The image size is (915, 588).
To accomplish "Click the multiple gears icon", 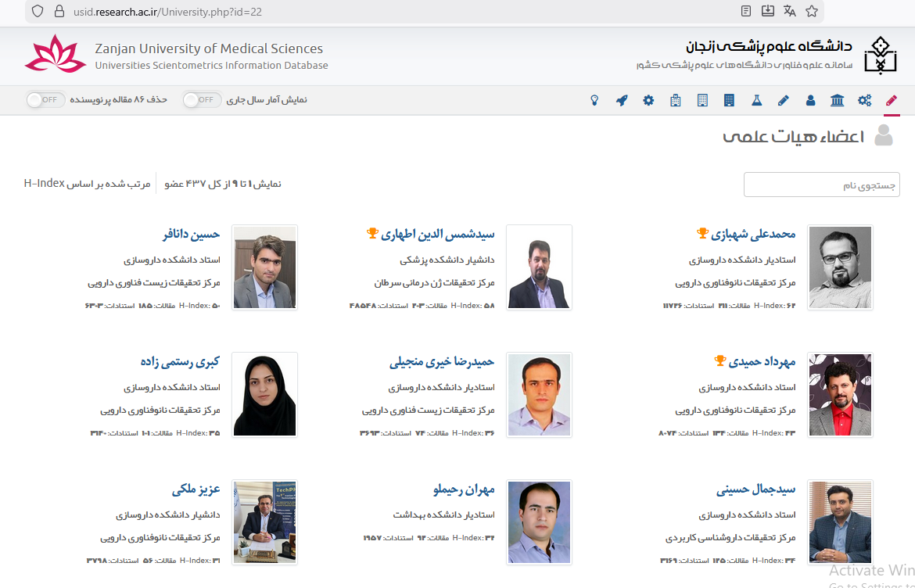I will pyautogui.click(x=864, y=100).
